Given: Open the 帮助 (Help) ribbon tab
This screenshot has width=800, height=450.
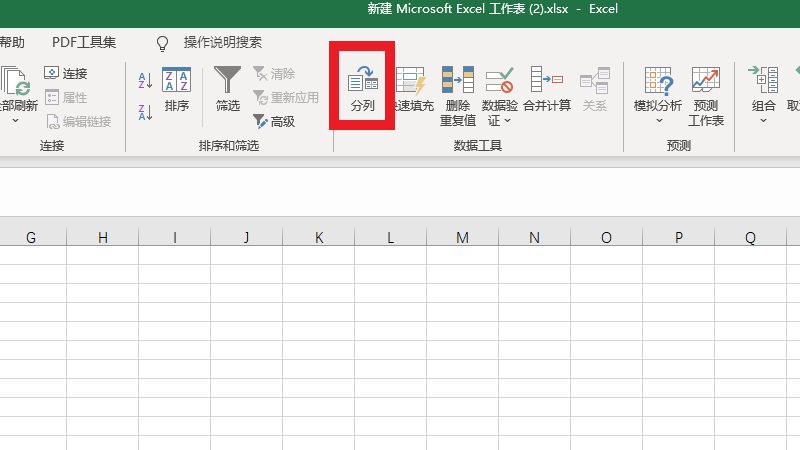Looking at the screenshot, I should 12,42.
